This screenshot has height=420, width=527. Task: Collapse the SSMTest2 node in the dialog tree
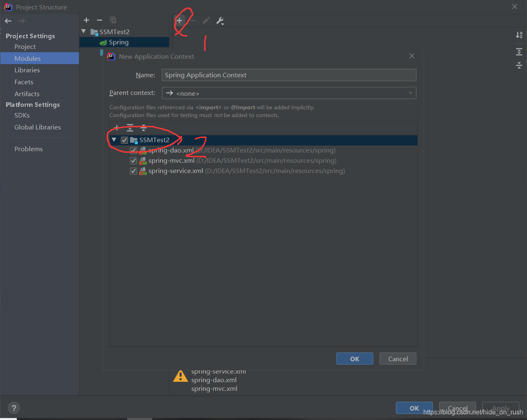click(114, 140)
